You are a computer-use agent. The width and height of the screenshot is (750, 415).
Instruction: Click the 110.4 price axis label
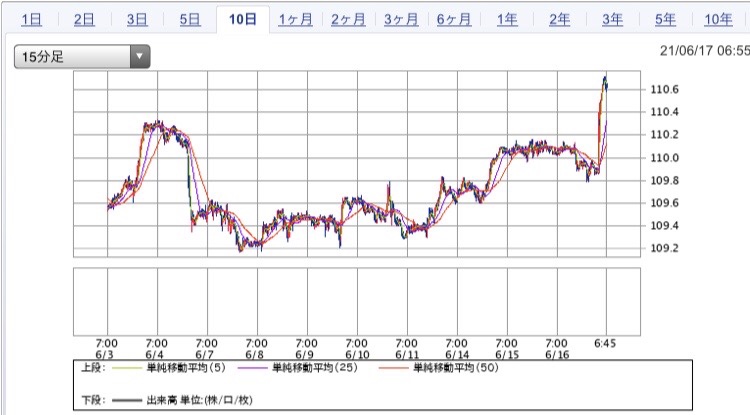[664, 112]
